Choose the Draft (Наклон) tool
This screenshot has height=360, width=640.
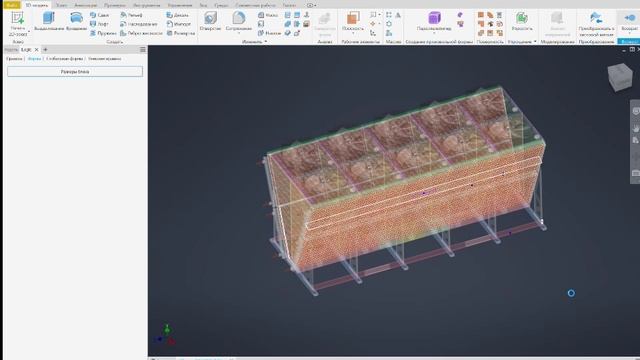pos(269,33)
